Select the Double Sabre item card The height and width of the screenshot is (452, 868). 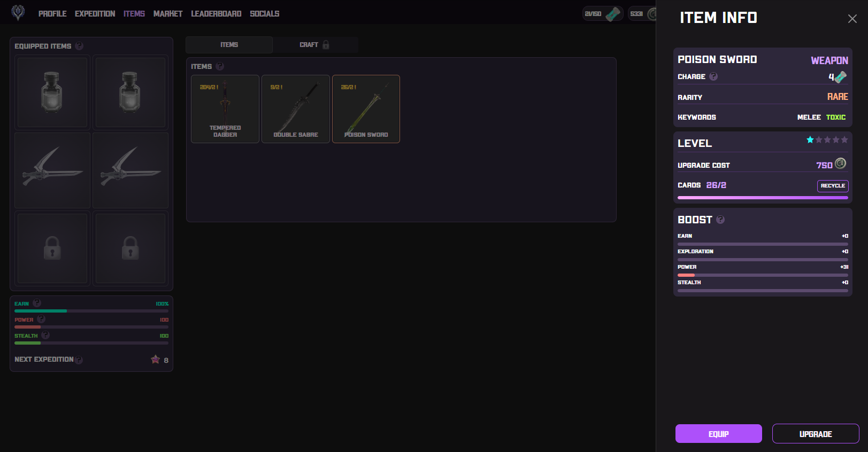pyautogui.click(x=296, y=109)
